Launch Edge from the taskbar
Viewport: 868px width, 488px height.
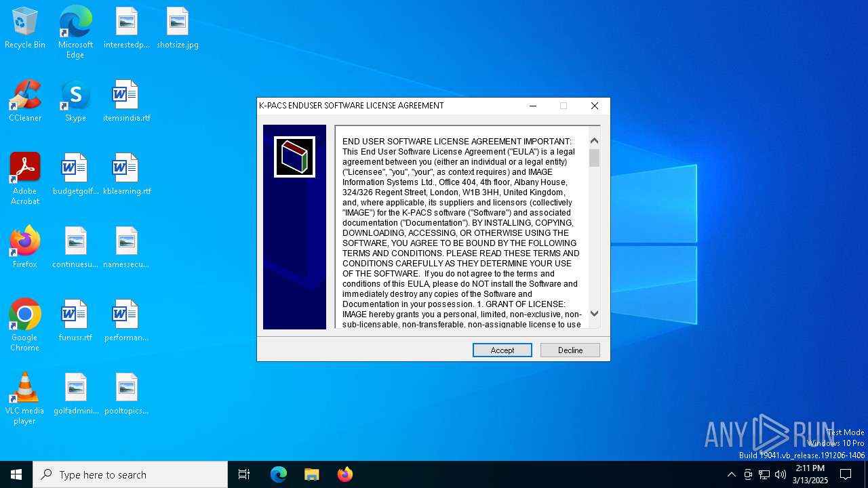pos(279,474)
